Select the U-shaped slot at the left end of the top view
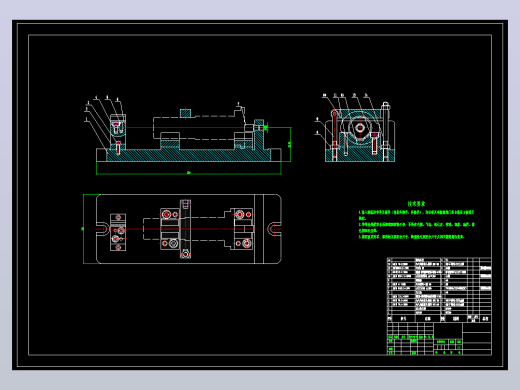The height and width of the screenshot is (390, 520). point(103,229)
